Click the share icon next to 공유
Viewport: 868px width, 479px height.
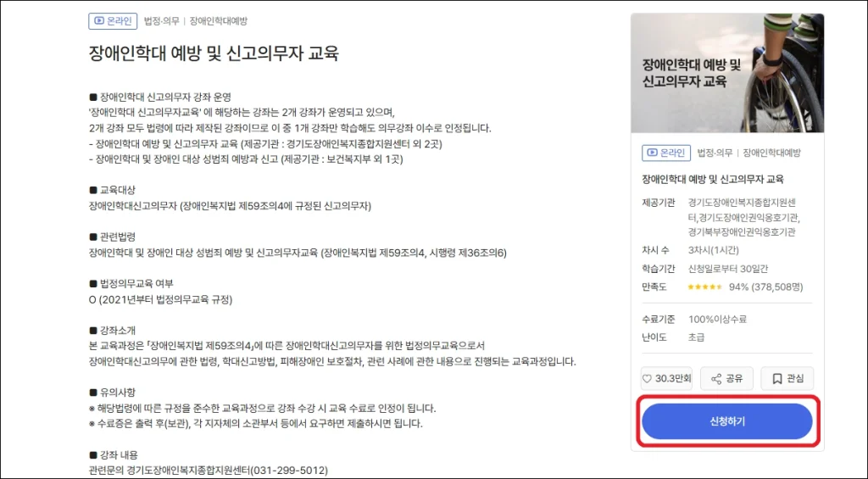point(716,379)
